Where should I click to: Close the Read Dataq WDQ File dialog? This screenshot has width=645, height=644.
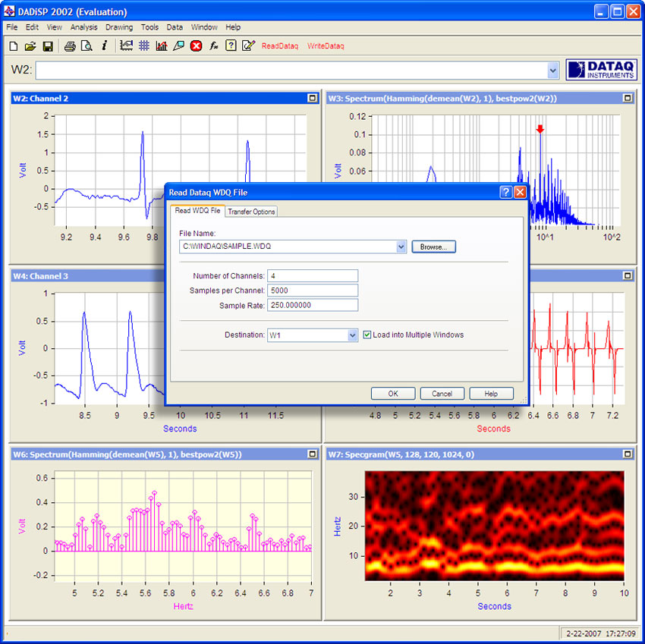(520, 192)
